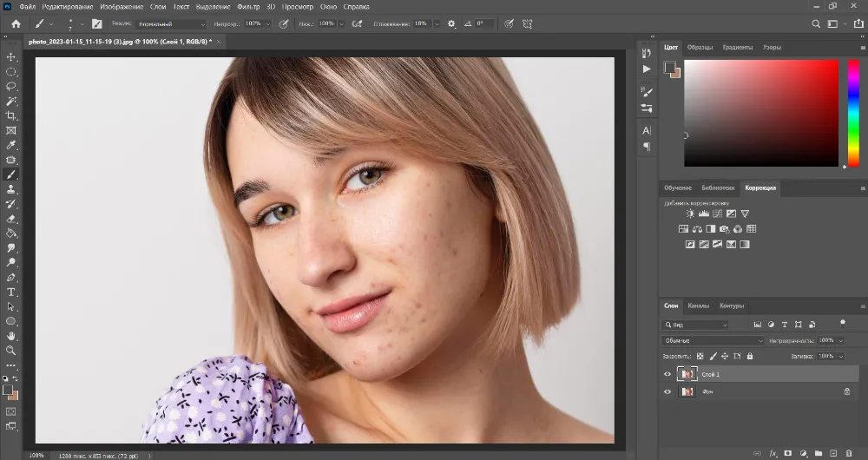This screenshot has height=460, width=868.
Task: Click the fx layer style icon
Action: pos(773,453)
